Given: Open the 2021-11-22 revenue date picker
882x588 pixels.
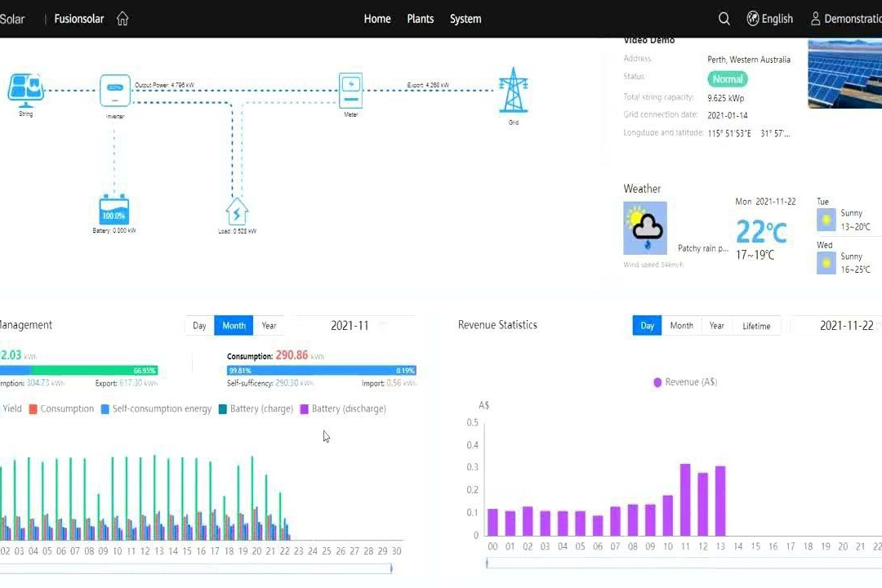Looking at the screenshot, I should (x=846, y=326).
